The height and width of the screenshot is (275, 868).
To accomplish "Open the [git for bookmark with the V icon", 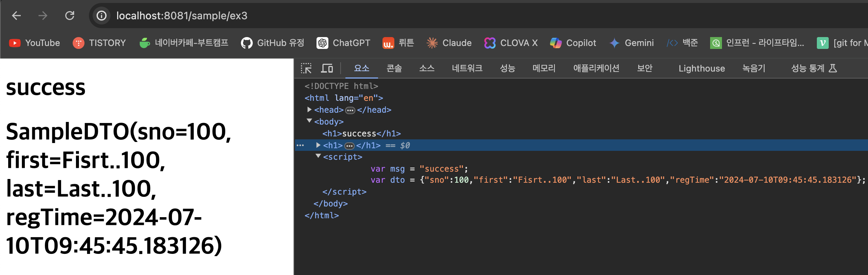I will pos(842,43).
